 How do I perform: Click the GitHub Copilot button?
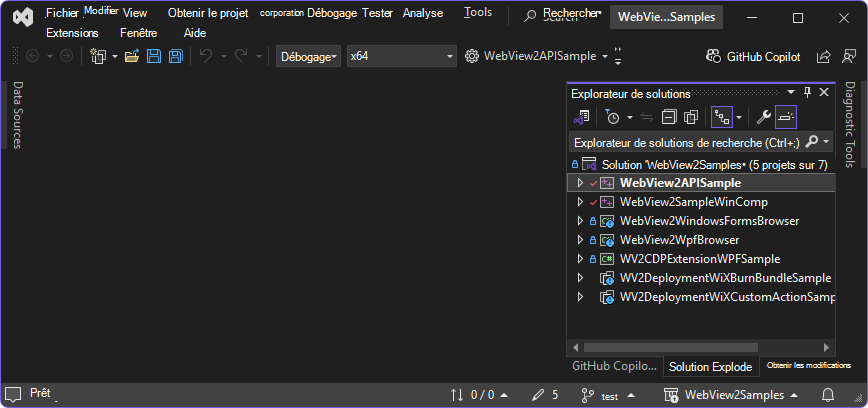[x=753, y=56]
